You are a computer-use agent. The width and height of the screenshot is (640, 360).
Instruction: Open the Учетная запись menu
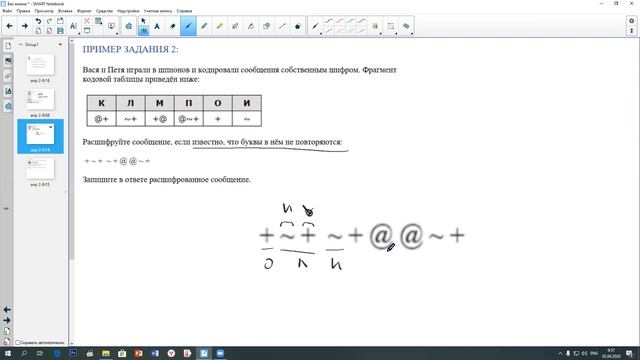pyautogui.click(x=158, y=11)
